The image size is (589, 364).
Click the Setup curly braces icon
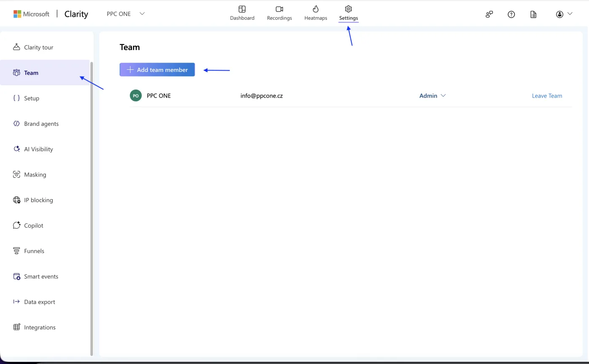(x=16, y=98)
